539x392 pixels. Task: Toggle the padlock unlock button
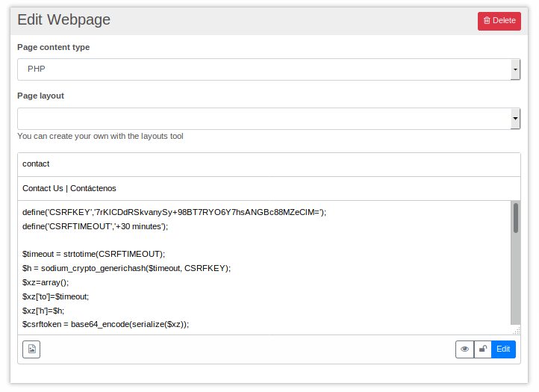tap(483, 349)
